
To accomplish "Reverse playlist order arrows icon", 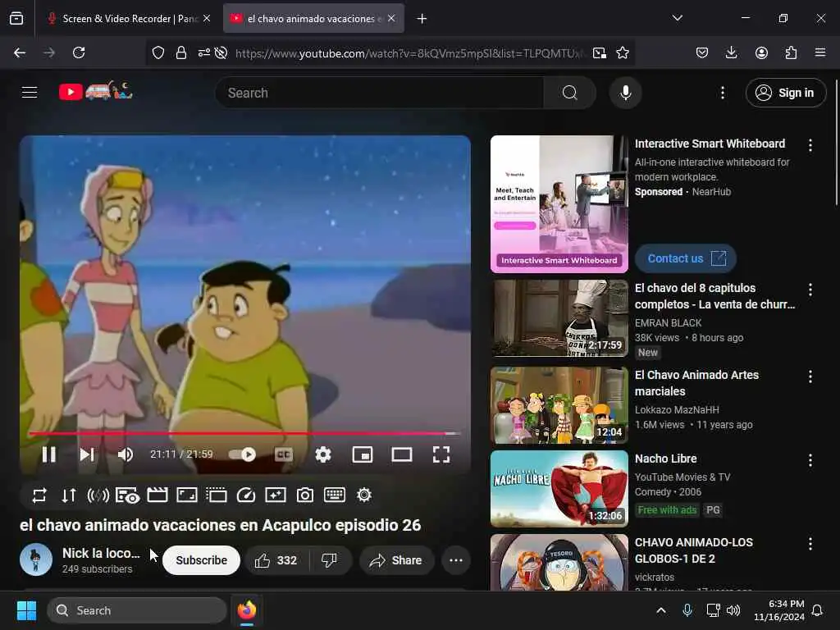I will (69, 495).
